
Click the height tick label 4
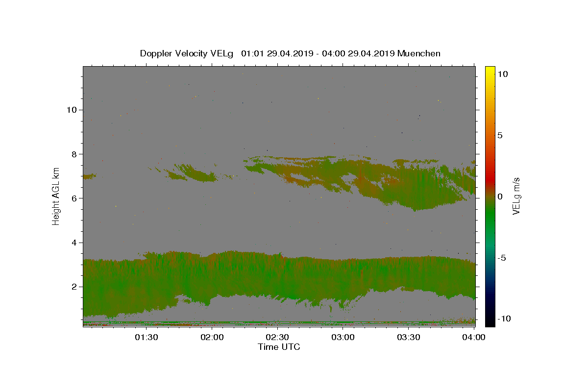[74, 243]
